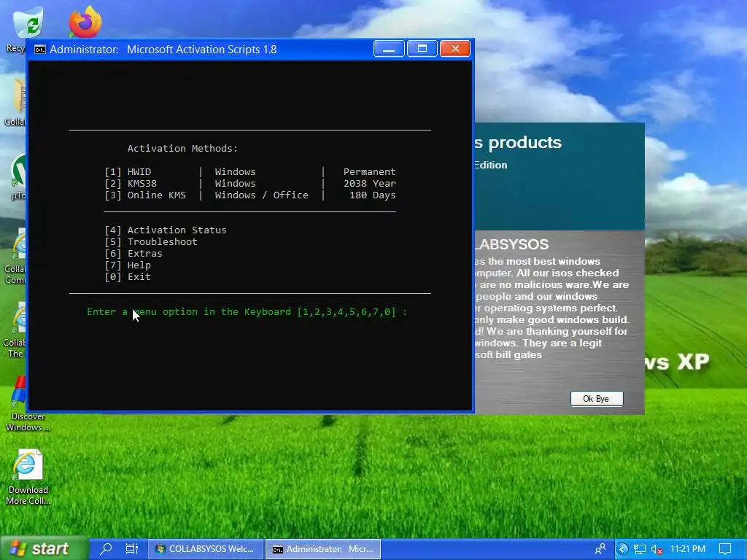This screenshot has height=560, width=747.
Task: Maximize the Activation Scripts window
Action: coord(422,49)
